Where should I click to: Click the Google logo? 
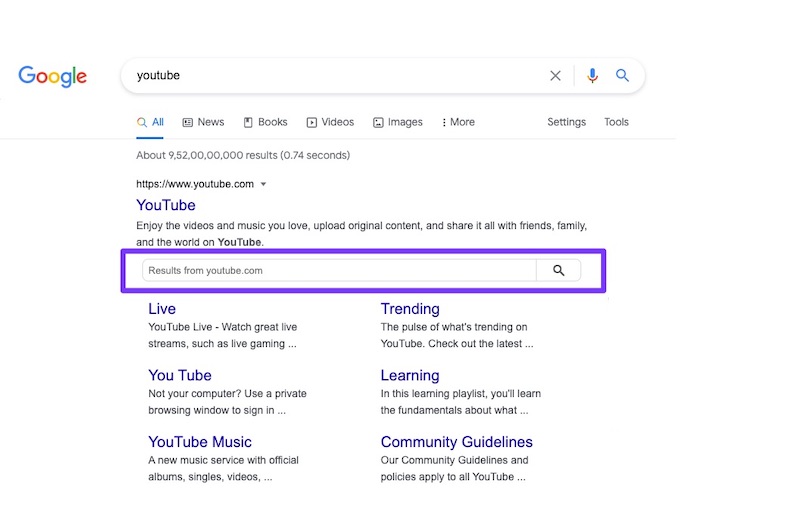click(52, 76)
